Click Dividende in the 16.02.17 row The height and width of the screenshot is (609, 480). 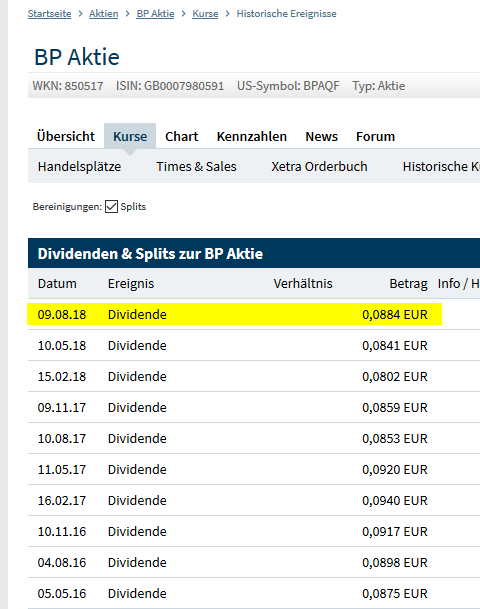pyautogui.click(x=137, y=501)
